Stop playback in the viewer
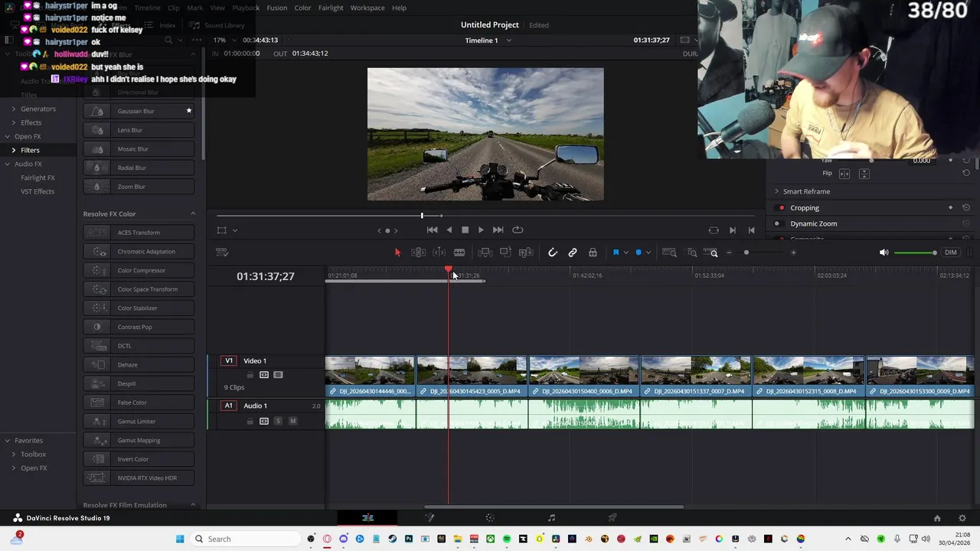Image resolution: width=980 pixels, height=551 pixels. click(x=465, y=230)
